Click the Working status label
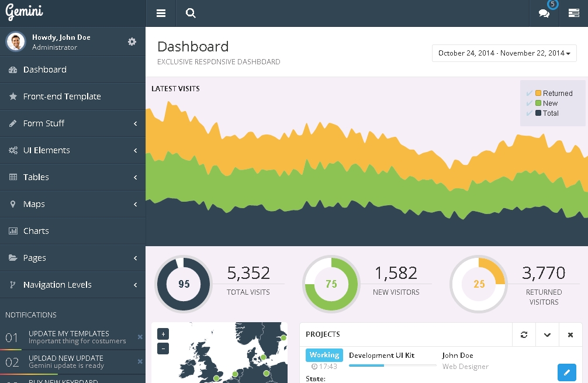This screenshot has width=588, height=383. click(x=324, y=356)
